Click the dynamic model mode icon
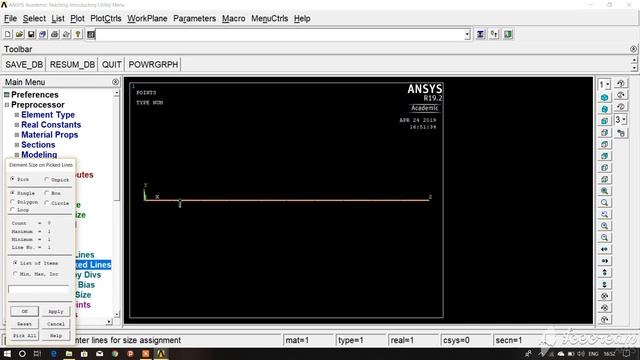Viewport: 640px width, 360px height. (x=621, y=133)
